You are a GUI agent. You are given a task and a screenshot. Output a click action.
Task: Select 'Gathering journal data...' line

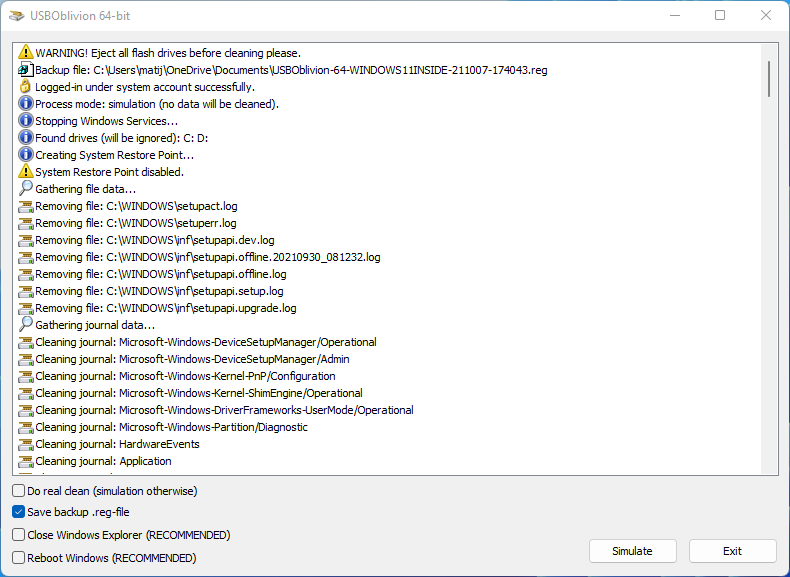pyautogui.click(x=95, y=326)
